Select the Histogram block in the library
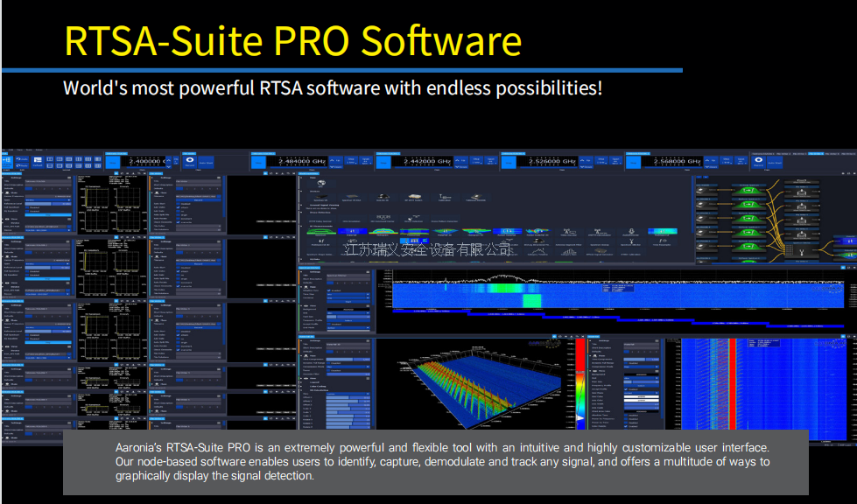The height and width of the screenshot is (504, 857). (383, 233)
